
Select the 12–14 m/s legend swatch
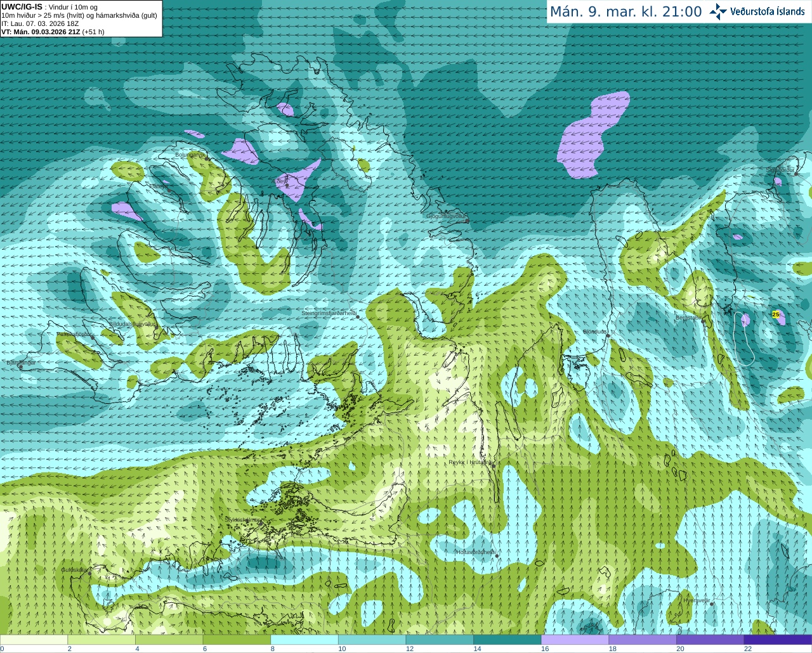click(440, 640)
